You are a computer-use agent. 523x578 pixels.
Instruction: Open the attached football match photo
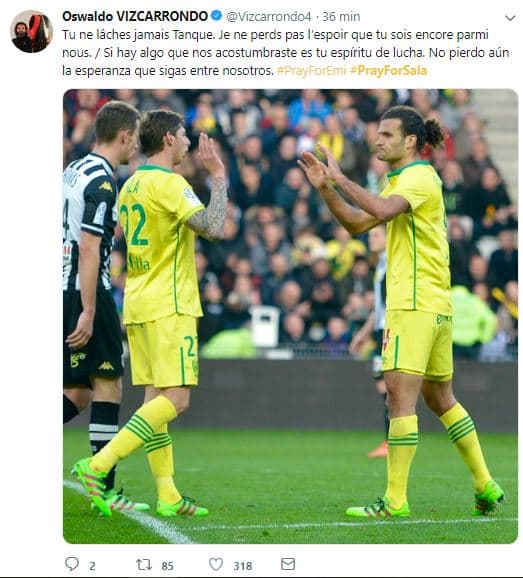[290, 316]
